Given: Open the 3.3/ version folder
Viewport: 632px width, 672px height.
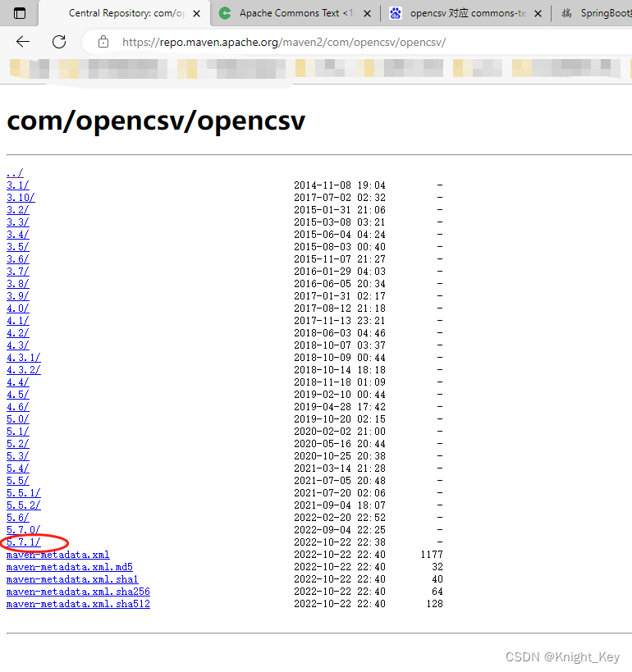Looking at the screenshot, I should [17, 222].
